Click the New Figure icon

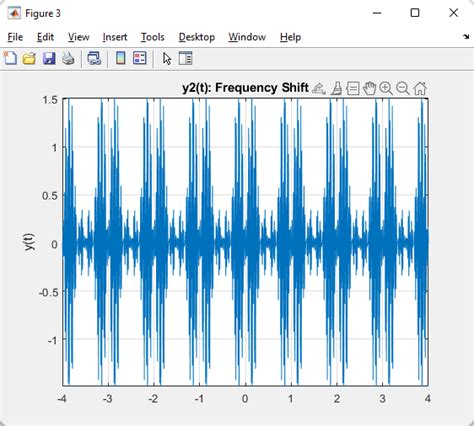coord(10,58)
